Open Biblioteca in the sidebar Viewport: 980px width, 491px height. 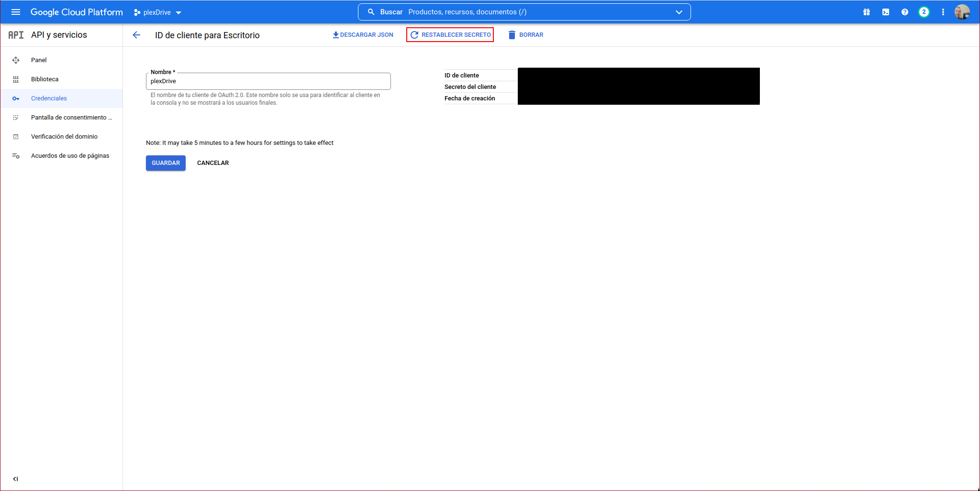coord(45,79)
